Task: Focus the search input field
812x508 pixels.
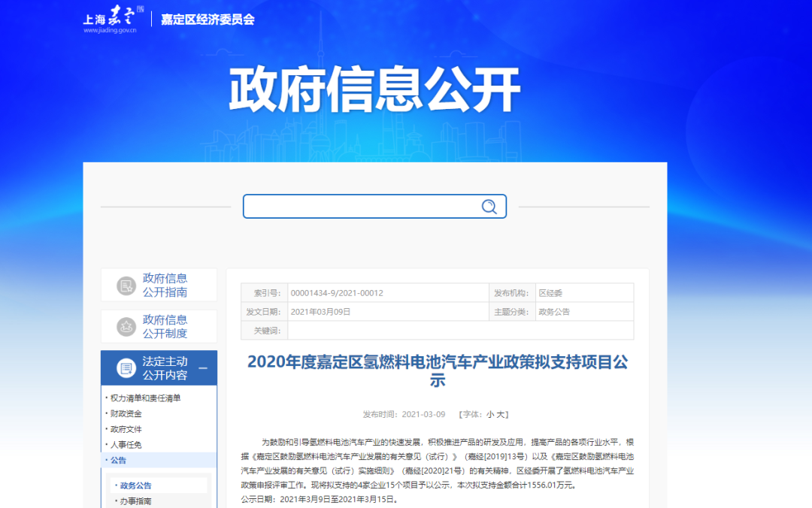Action: click(x=361, y=207)
